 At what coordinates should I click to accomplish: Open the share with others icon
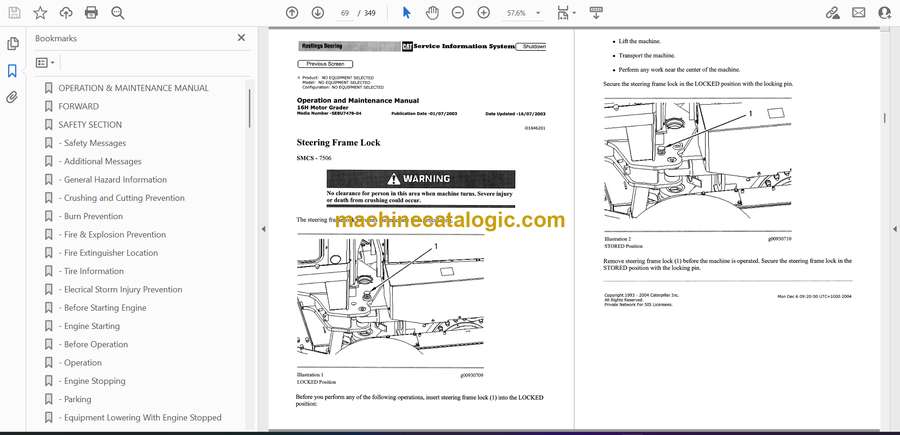click(885, 13)
